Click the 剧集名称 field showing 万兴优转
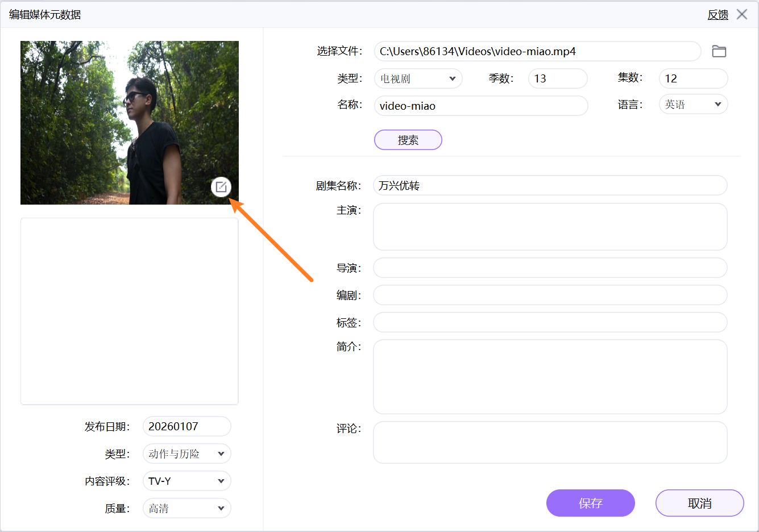This screenshot has height=532, width=759. pyautogui.click(x=549, y=185)
